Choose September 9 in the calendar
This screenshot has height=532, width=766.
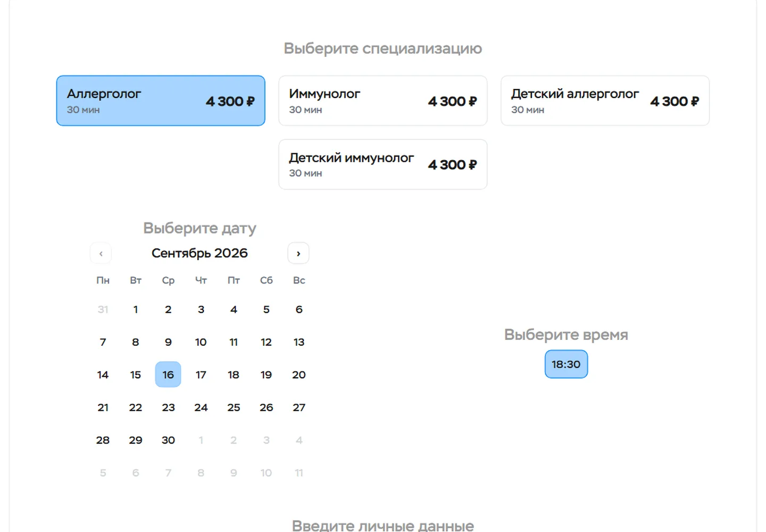[x=168, y=342]
